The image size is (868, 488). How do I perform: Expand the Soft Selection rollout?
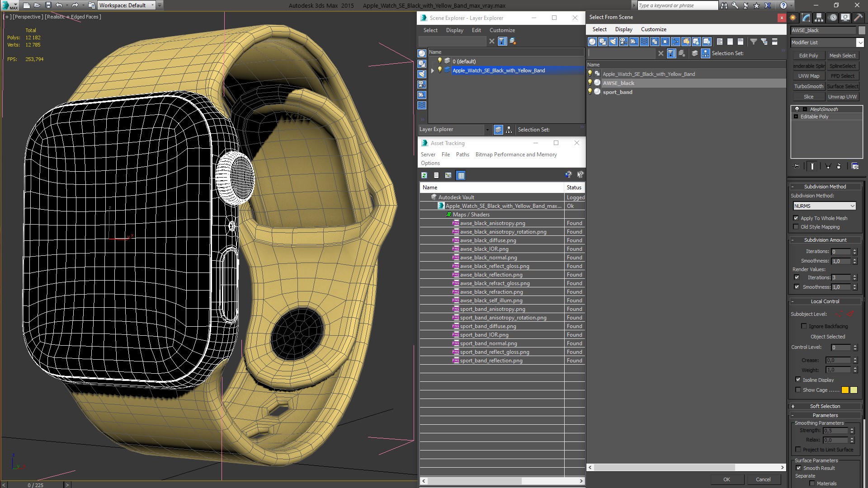tap(825, 406)
